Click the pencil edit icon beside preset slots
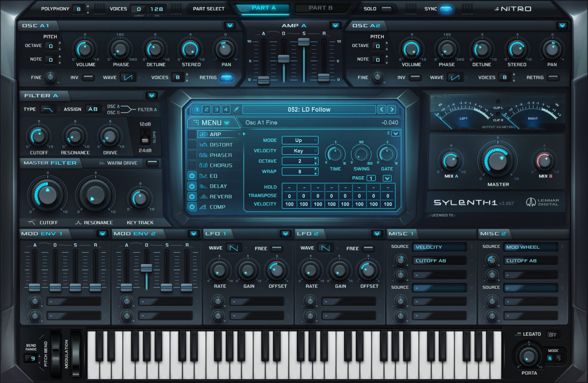Viewport: 588px width, 383px height. click(236, 109)
